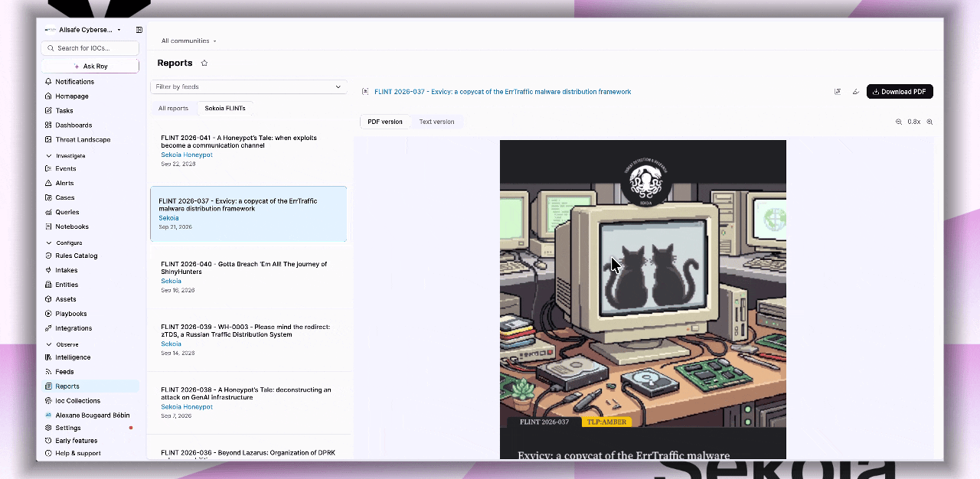Open Alexane Bougeard Bébin profile
This screenshot has height=479, width=980.
(x=87, y=415)
